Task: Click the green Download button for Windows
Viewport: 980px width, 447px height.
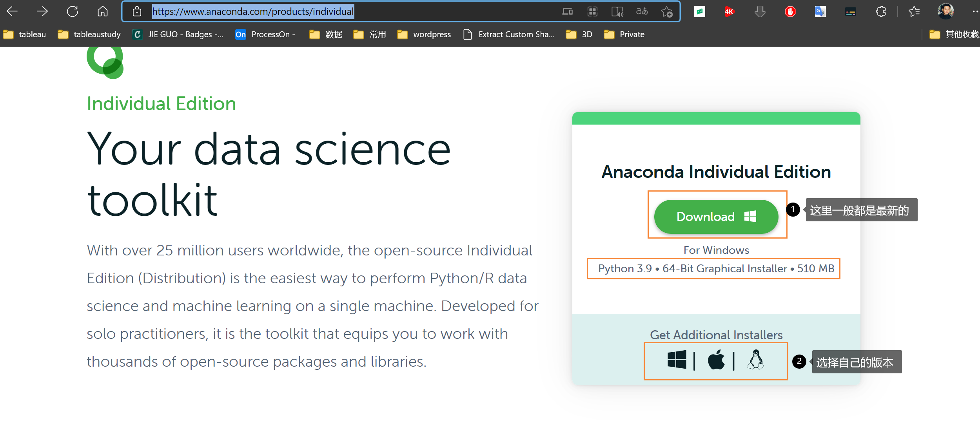Action: tap(716, 217)
